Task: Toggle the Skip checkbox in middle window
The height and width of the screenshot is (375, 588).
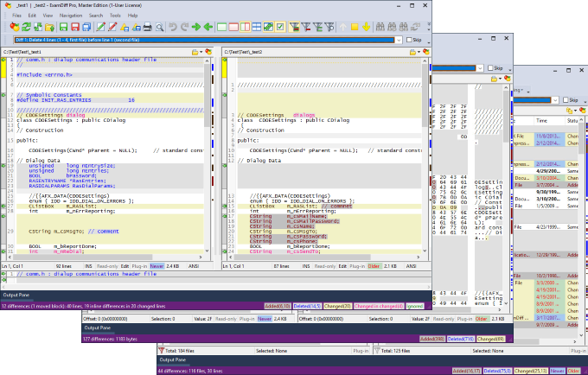Action: coord(489,68)
